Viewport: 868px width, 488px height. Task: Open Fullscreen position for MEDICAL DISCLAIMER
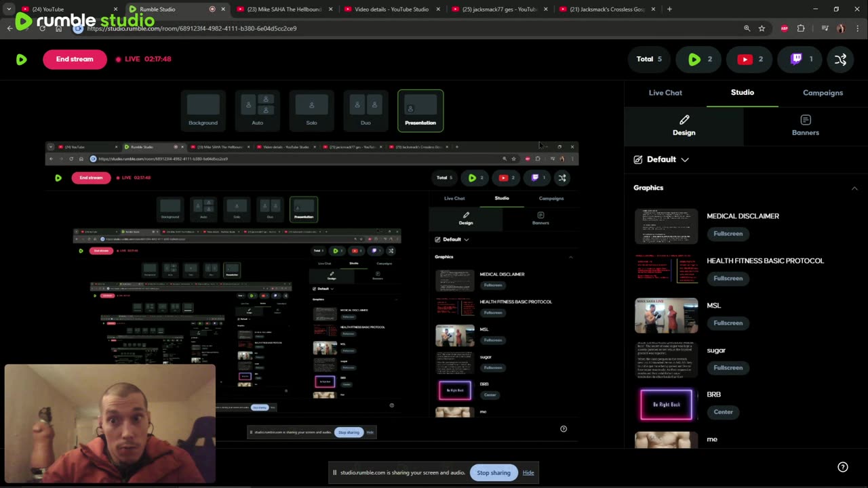click(728, 234)
